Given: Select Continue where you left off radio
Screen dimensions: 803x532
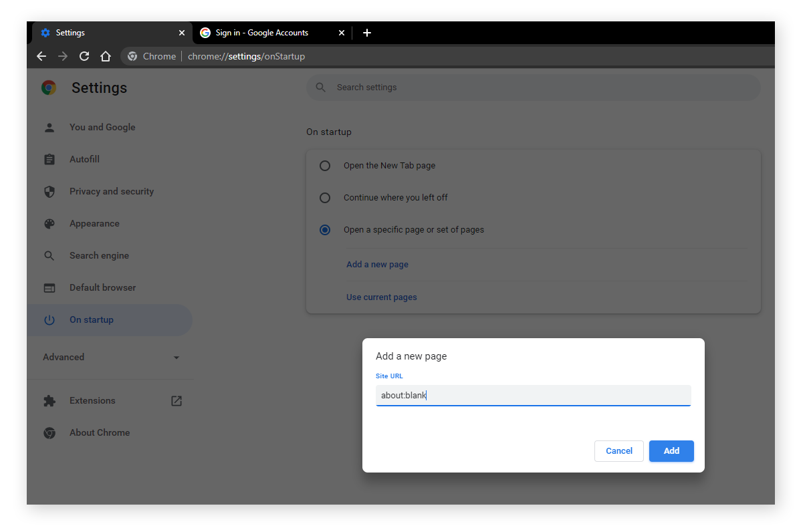Looking at the screenshot, I should [325, 197].
